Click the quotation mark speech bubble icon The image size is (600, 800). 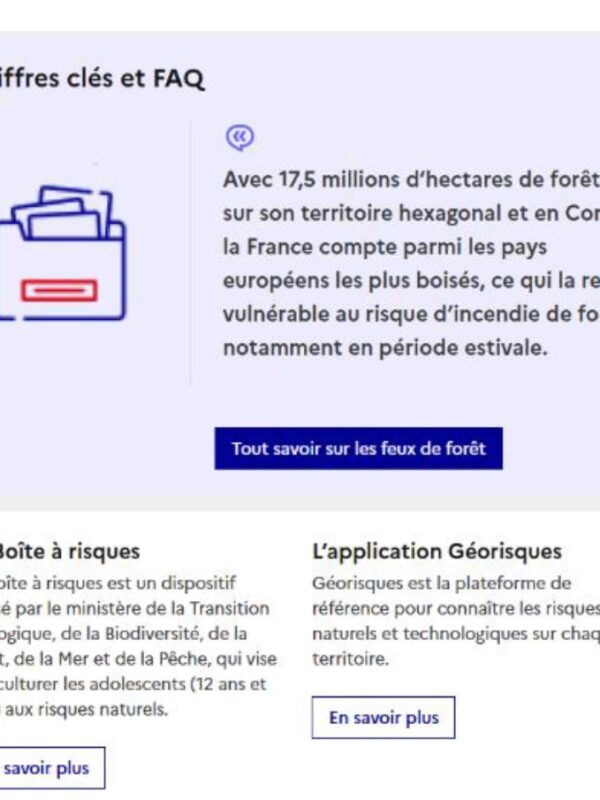click(x=239, y=138)
